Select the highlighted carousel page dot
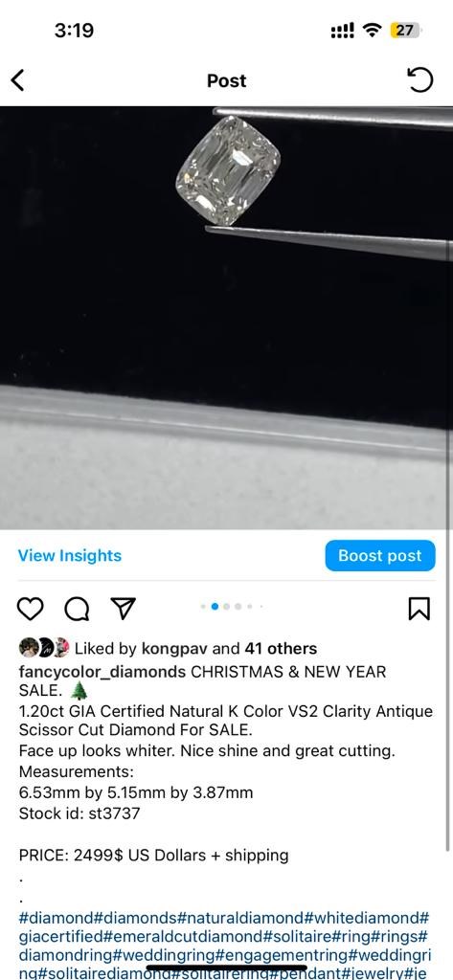The width and height of the screenshot is (453, 980). (215, 606)
